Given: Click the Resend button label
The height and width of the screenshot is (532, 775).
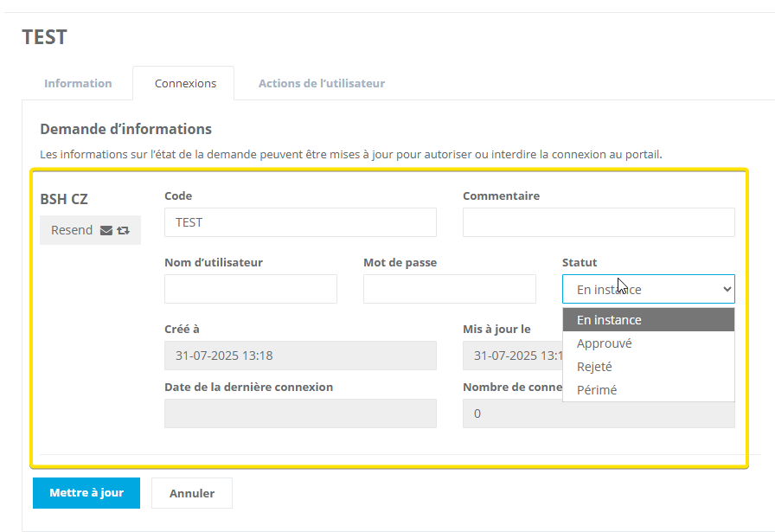Looking at the screenshot, I should [72, 231].
